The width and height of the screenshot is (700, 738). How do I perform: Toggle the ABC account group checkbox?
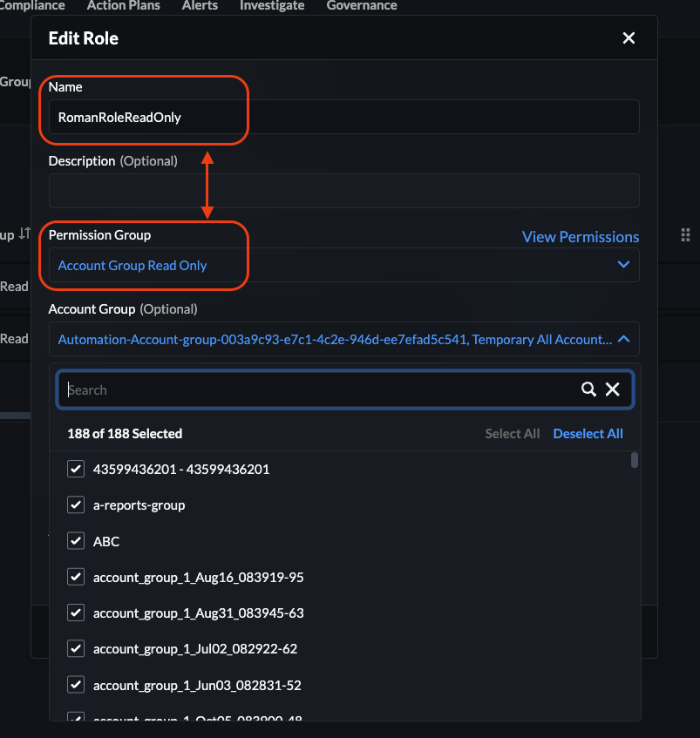point(76,541)
